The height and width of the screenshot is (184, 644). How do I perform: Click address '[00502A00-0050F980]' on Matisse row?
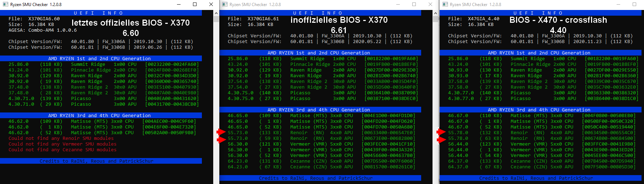coord(169,133)
